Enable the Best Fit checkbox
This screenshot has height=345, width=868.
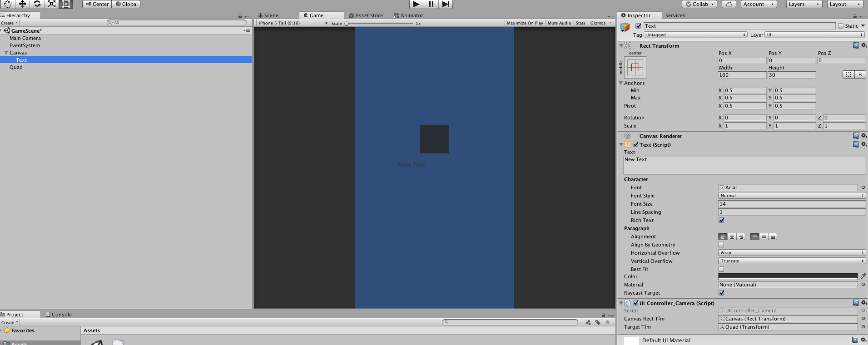[721, 269]
